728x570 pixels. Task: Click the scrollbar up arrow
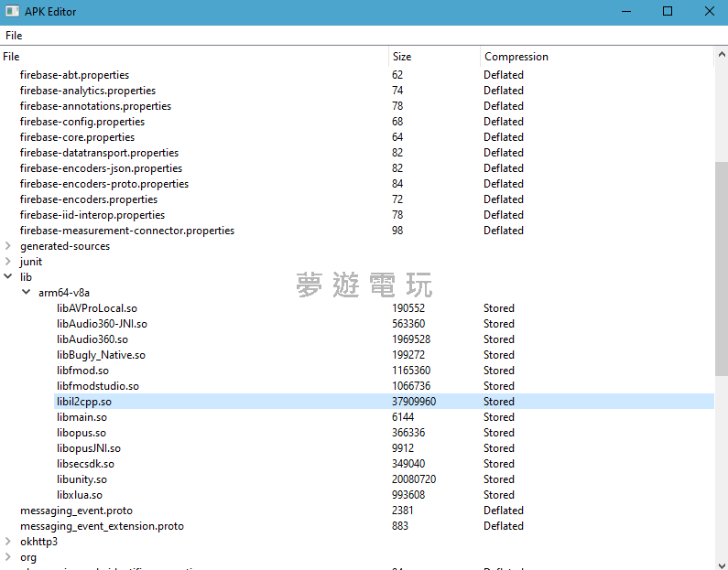coord(721,56)
